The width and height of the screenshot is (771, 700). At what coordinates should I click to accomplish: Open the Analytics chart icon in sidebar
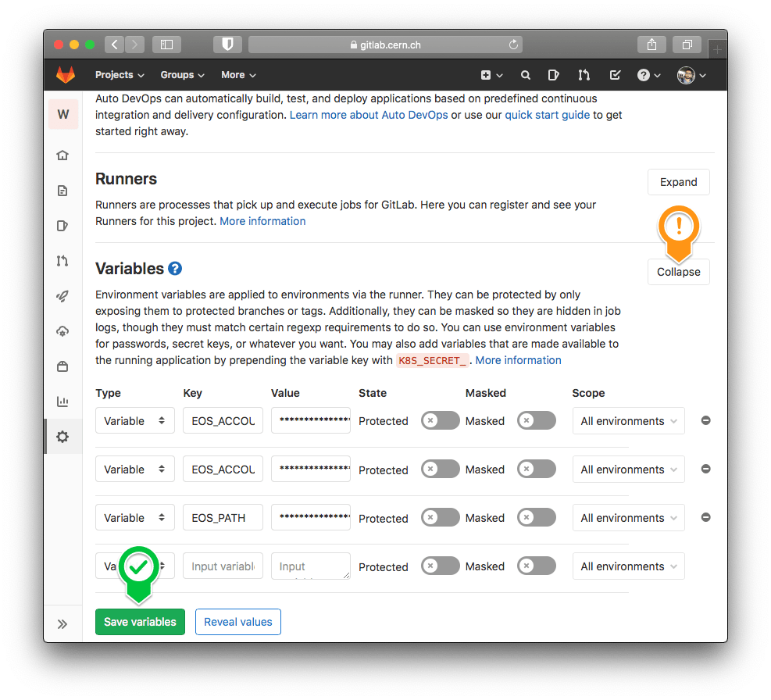(63, 401)
